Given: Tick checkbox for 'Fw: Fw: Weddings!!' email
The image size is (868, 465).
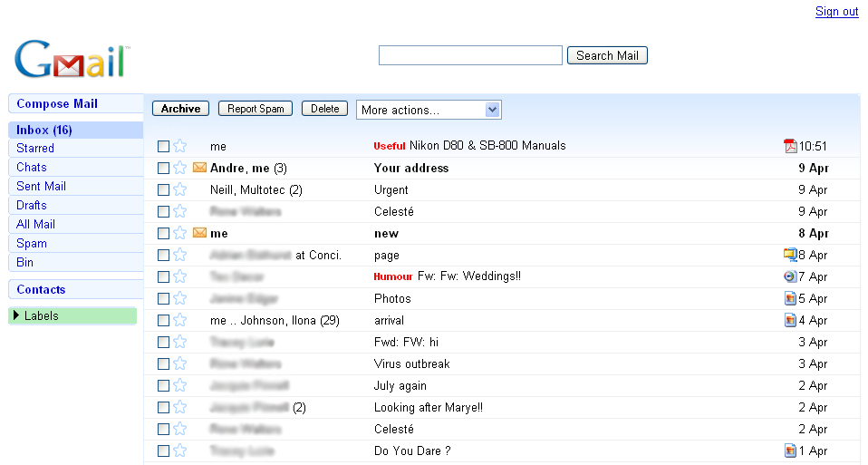Looking at the screenshot, I should coord(163,276).
